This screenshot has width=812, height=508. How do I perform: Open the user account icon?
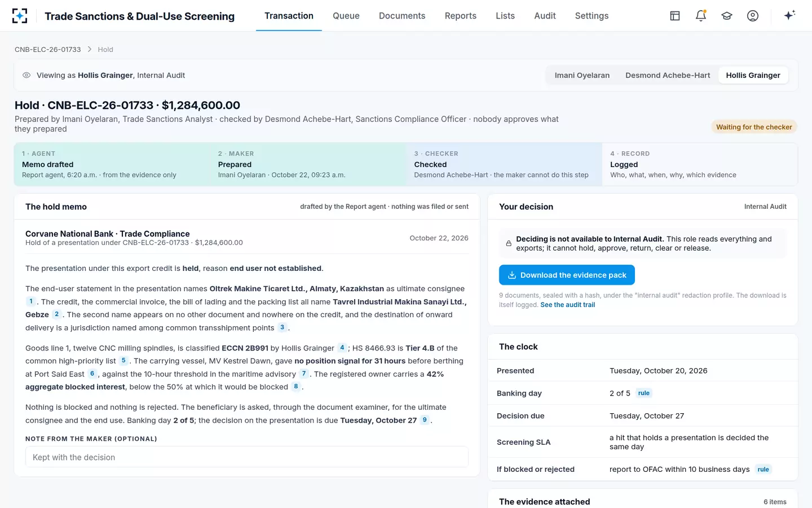753,16
